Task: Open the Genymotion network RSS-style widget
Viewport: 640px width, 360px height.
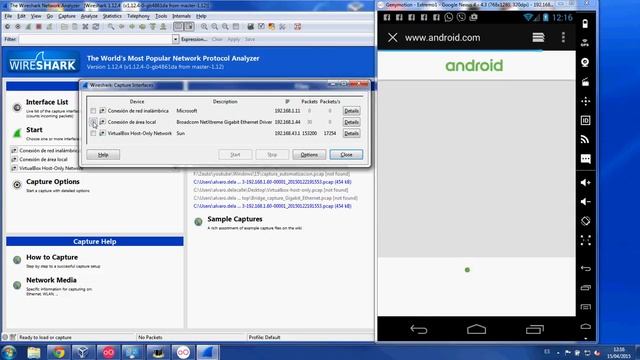Action: point(585,140)
